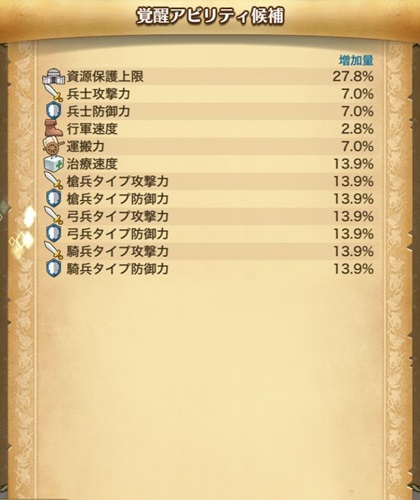Click the cart icon for 運搬力

[53, 146]
